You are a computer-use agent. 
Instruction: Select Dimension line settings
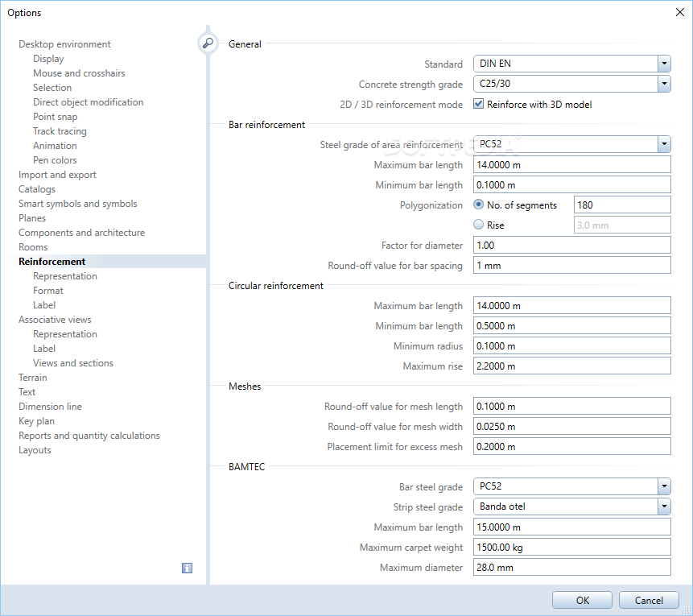click(x=51, y=407)
